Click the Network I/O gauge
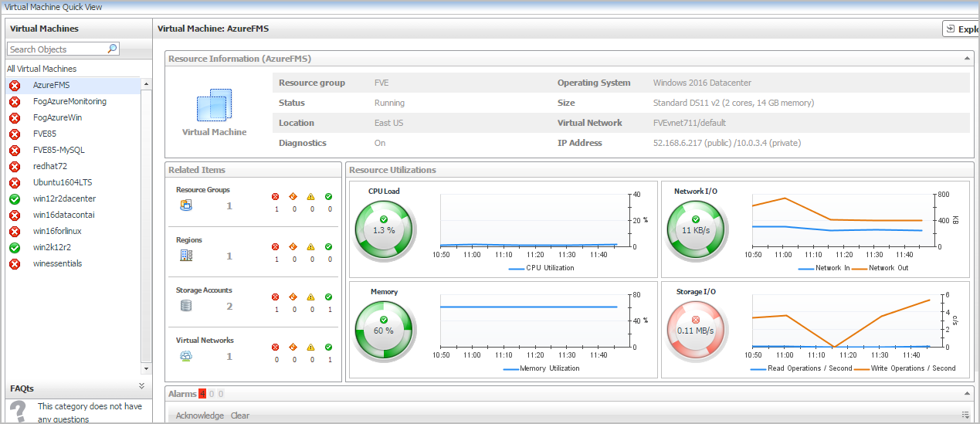The height and width of the screenshot is (424, 980). (x=696, y=229)
